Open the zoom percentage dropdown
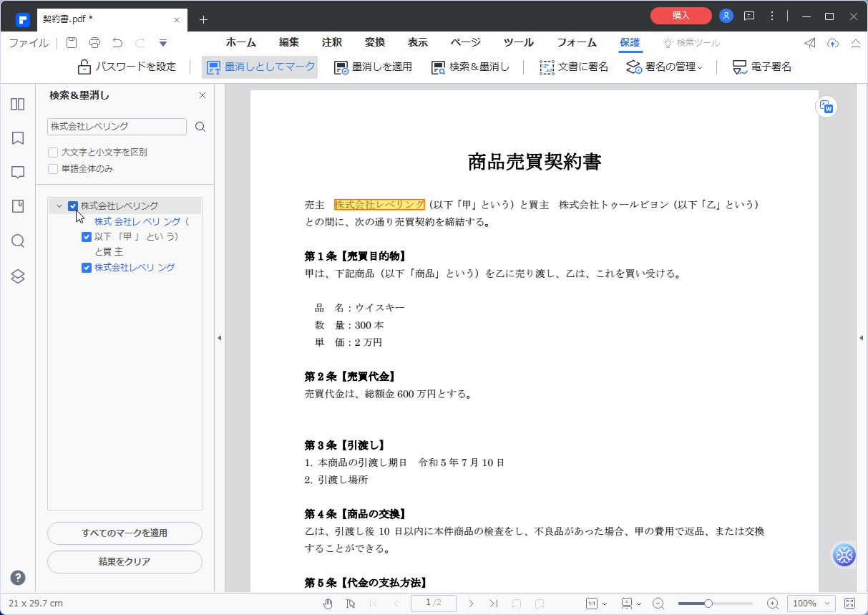This screenshot has height=615, width=868. click(811, 604)
